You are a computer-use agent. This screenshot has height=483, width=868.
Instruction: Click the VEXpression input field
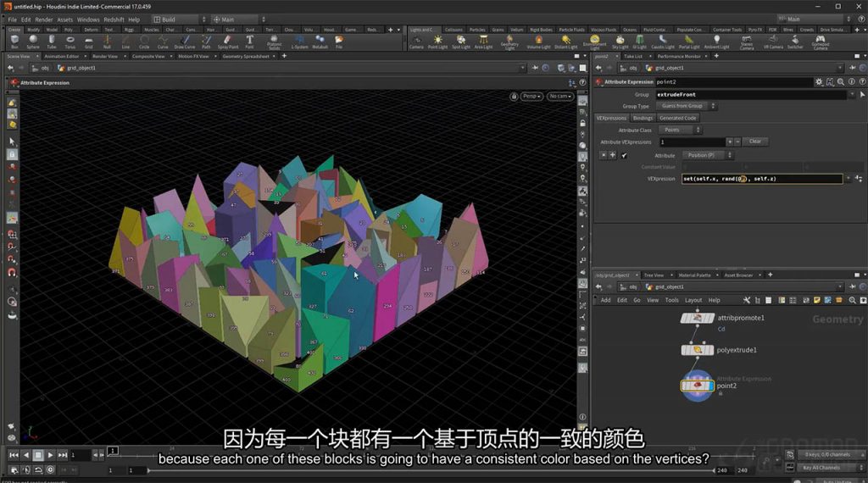pyautogui.click(x=762, y=179)
